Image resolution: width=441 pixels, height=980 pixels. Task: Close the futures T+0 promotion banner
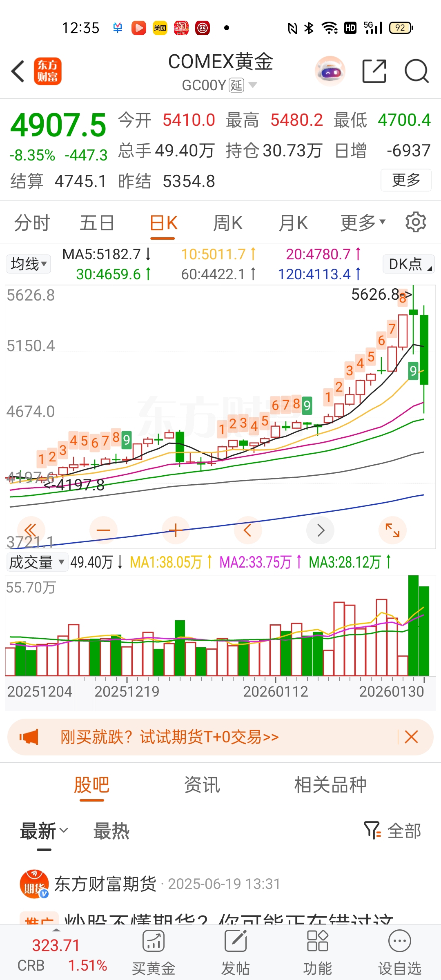click(411, 737)
